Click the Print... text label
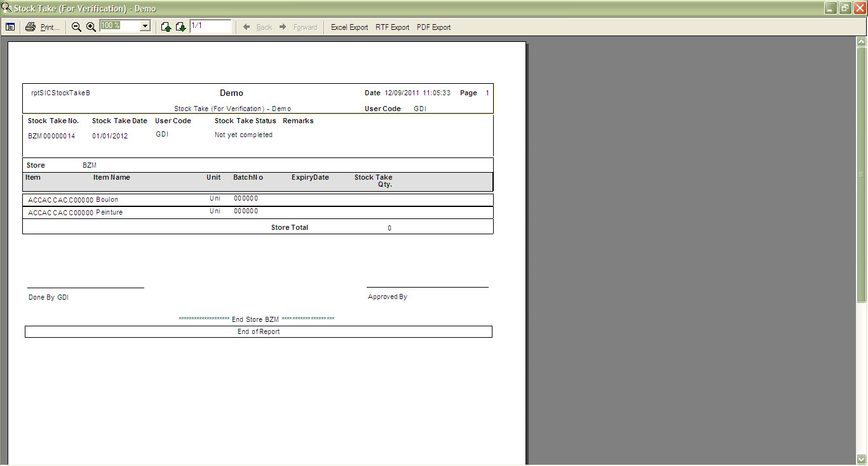 pos(50,27)
